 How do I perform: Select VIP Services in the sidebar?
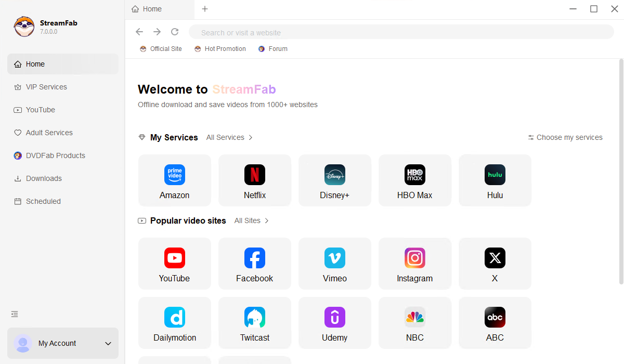(46, 87)
